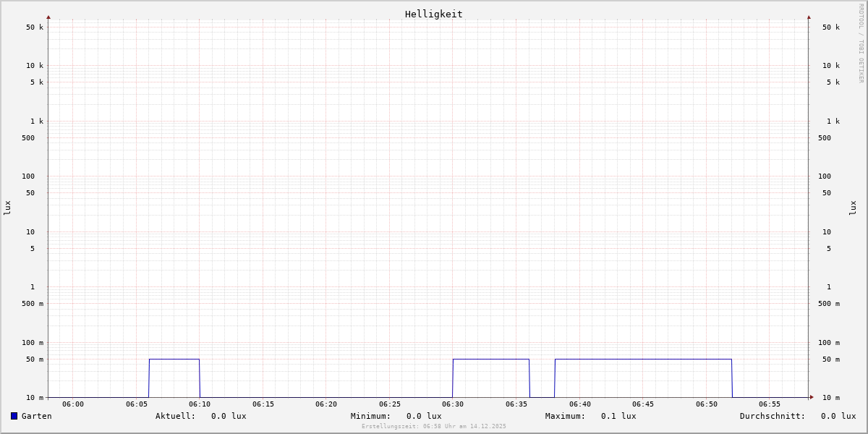
Task: Click the Erstellungszeit timestamp footer text
Action: click(x=434, y=426)
